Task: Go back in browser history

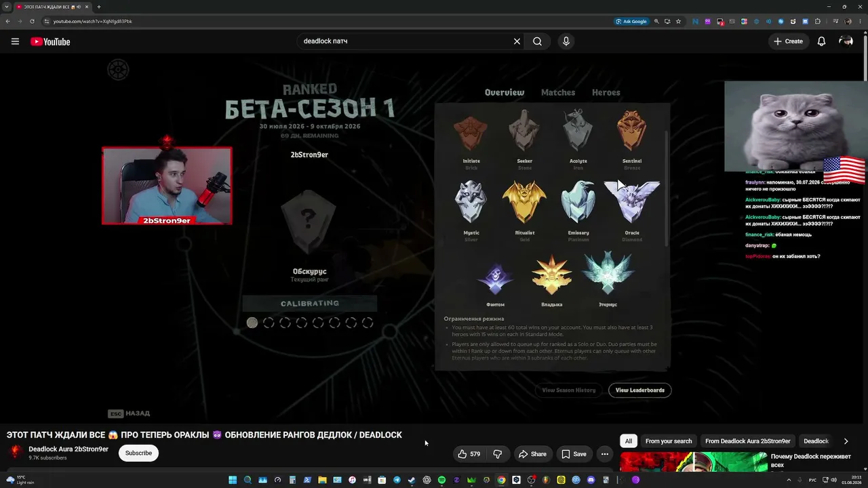Action: (x=7, y=21)
